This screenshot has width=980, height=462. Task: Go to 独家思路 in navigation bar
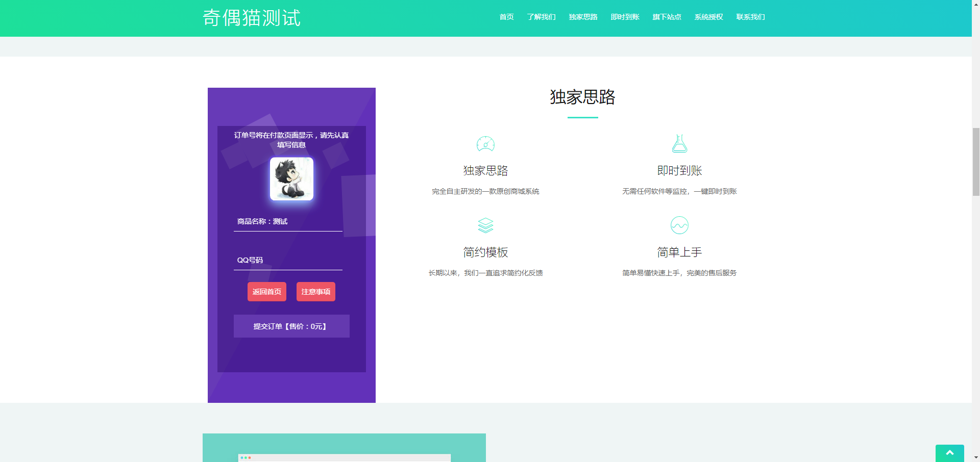coord(583,17)
